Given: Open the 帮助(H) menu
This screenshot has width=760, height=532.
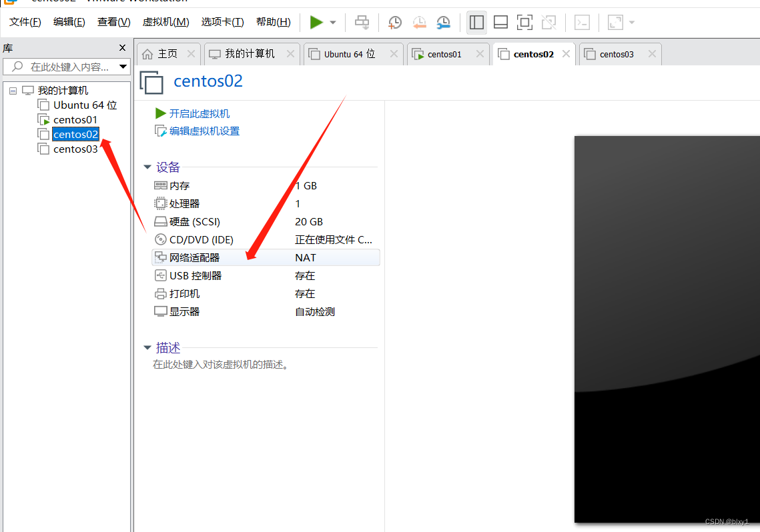Looking at the screenshot, I should (x=274, y=22).
